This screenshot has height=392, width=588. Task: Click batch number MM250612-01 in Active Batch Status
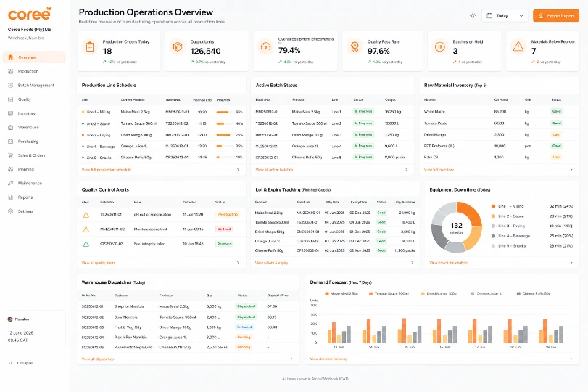point(267,112)
